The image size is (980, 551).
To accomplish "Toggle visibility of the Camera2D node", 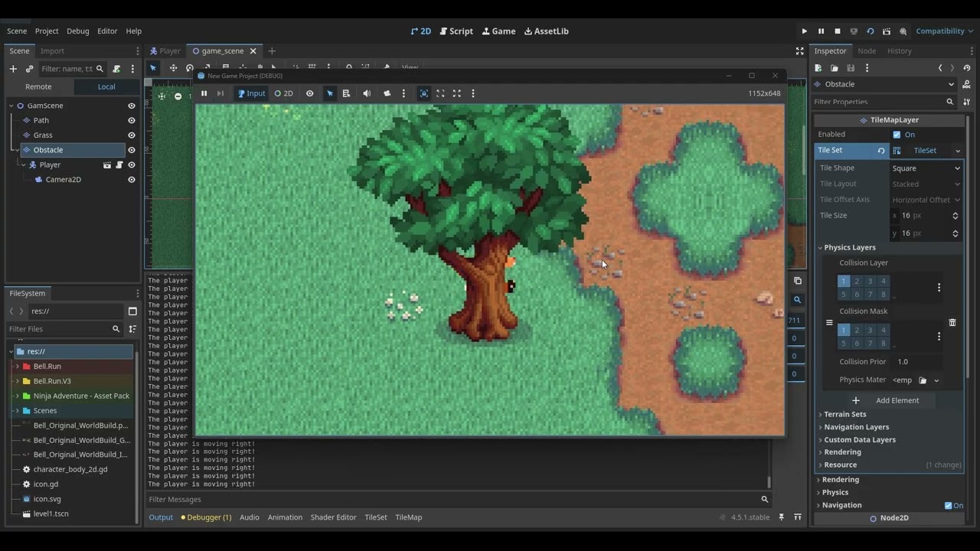I will pyautogui.click(x=132, y=180).
